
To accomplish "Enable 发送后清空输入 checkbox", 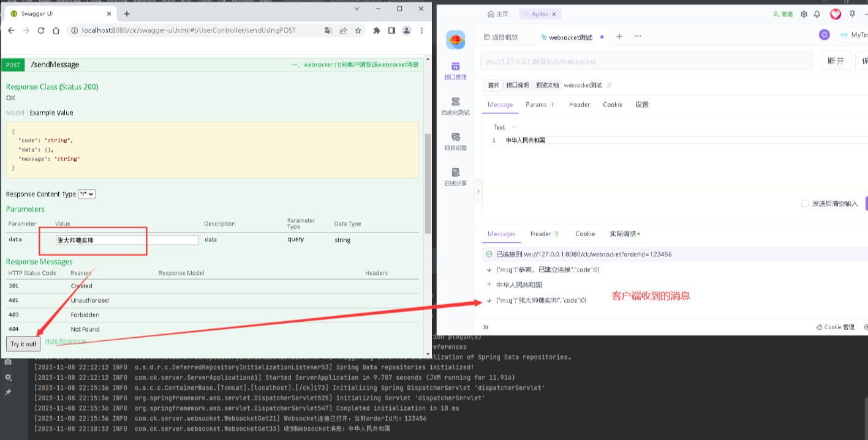I will point(805,204).
